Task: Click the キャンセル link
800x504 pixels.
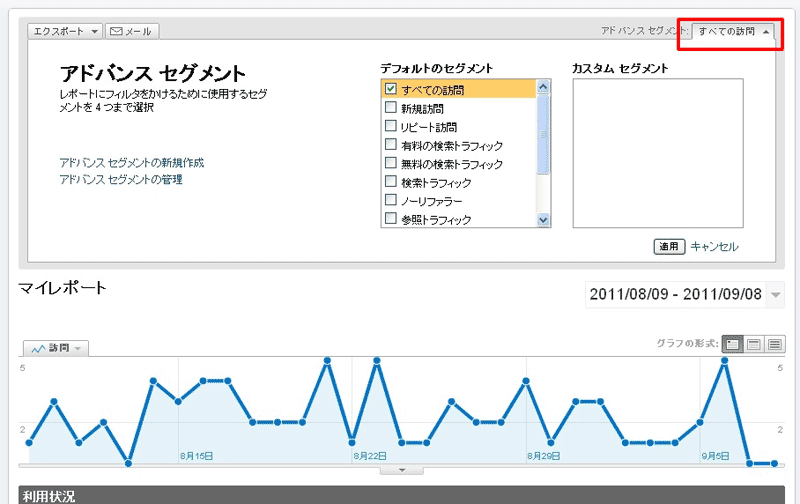Action: (x=714, y=246)
